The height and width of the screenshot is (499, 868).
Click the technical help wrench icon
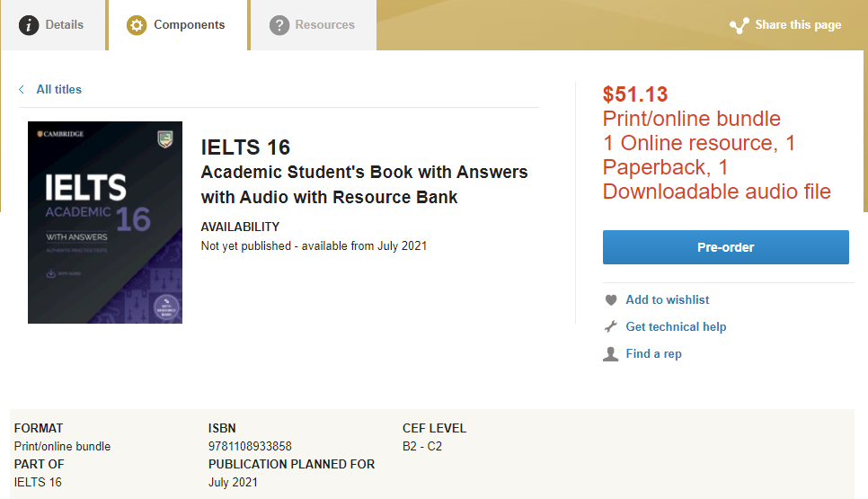click(x=611, y=326)
